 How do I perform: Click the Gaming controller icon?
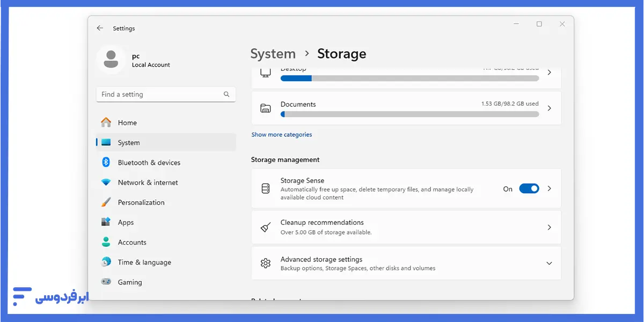(106, 282)
